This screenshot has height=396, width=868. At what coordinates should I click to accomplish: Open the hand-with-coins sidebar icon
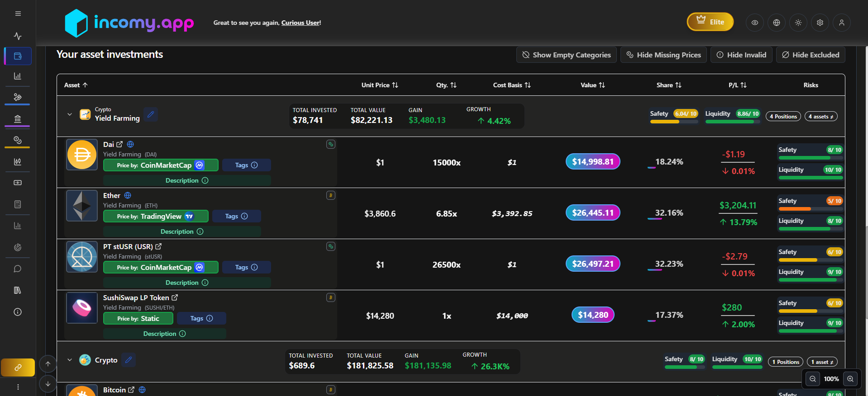click(18, 97)
